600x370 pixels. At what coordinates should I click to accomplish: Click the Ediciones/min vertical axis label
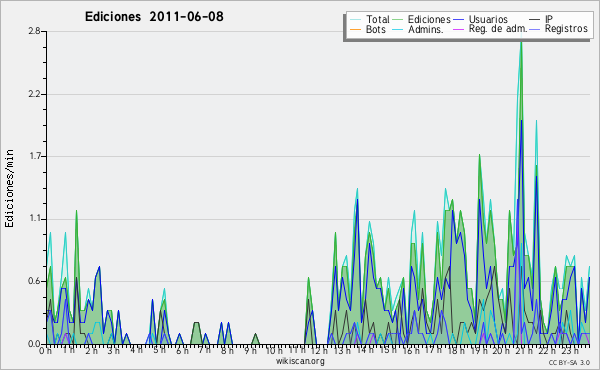[10, 188]
